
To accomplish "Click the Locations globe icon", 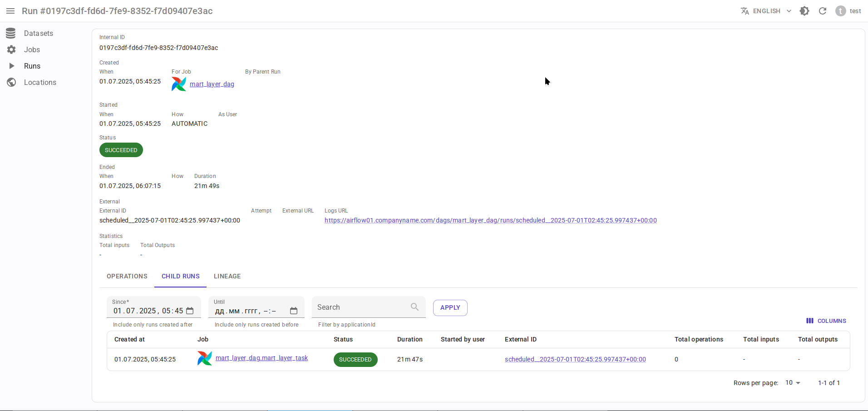I will pyautogui.click(x=11, y=82).
